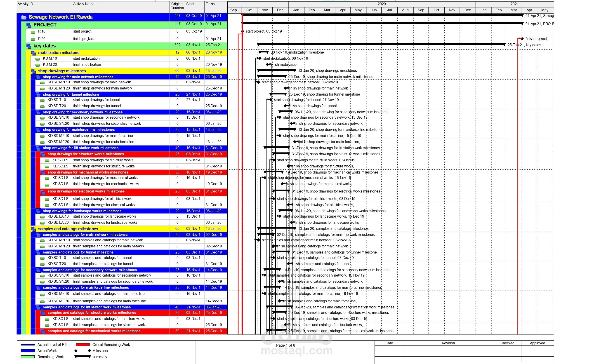Select 'start shop drawings for tunnel' name cell

[x=121, y=100]
